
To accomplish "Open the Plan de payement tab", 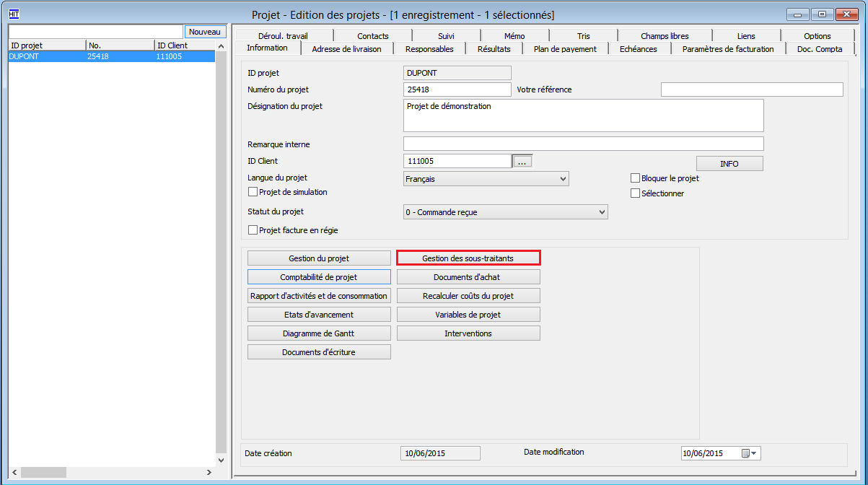I will click(x=564, y=49).
